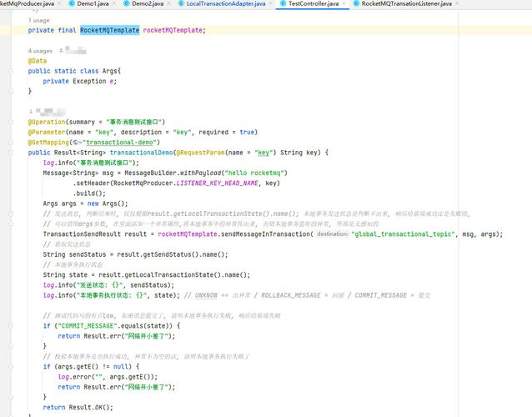Click the highlighted RocketMQTemplate type name
532x417 pixels.
(x=109, y=30)
